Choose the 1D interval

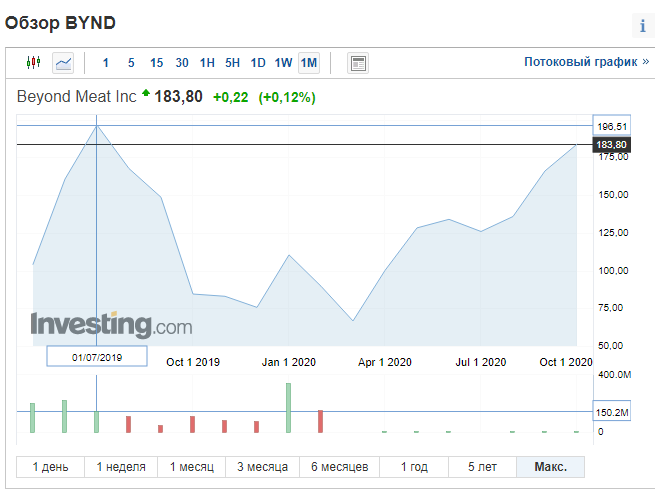pos(258,63)
